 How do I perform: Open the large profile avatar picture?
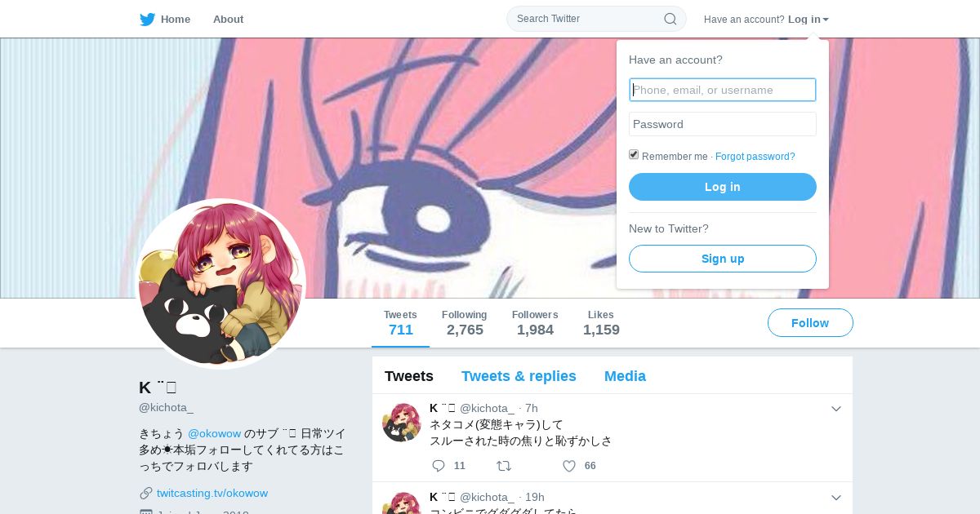pyautogui.click(x=220, y=284)
